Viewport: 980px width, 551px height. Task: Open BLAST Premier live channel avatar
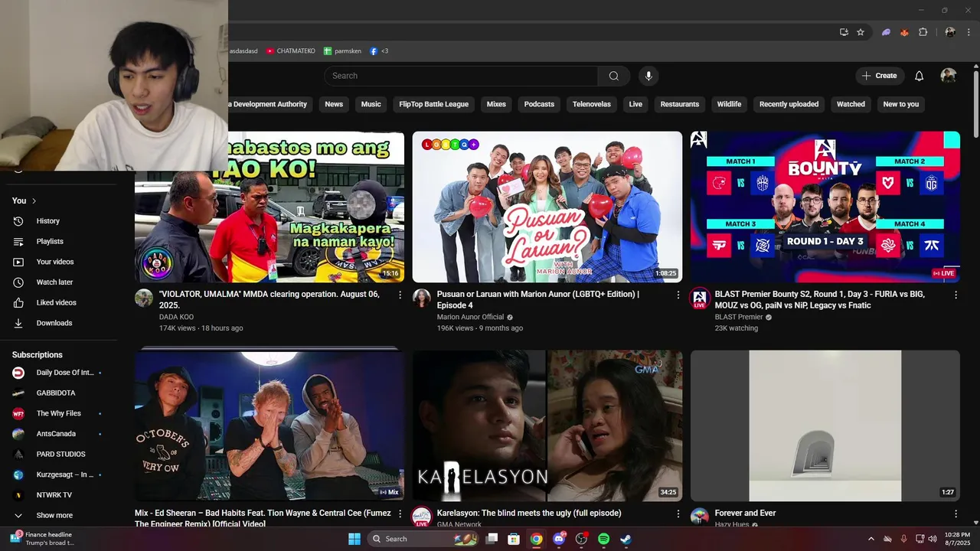[x=700, y=298]
